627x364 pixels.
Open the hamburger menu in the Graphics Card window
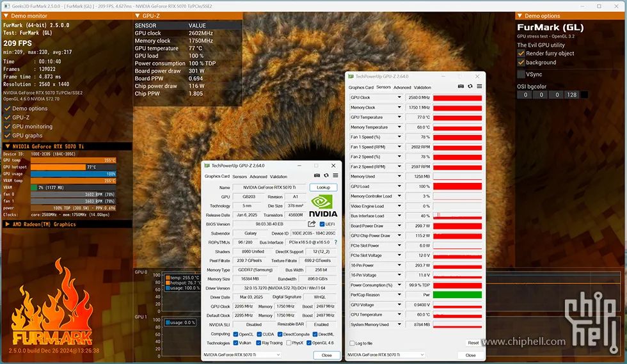click(335, 175)
